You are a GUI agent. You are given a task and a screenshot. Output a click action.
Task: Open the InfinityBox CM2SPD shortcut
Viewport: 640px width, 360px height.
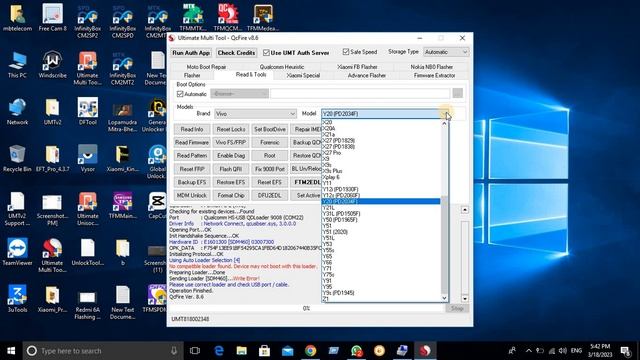click(x=122, y=22)
